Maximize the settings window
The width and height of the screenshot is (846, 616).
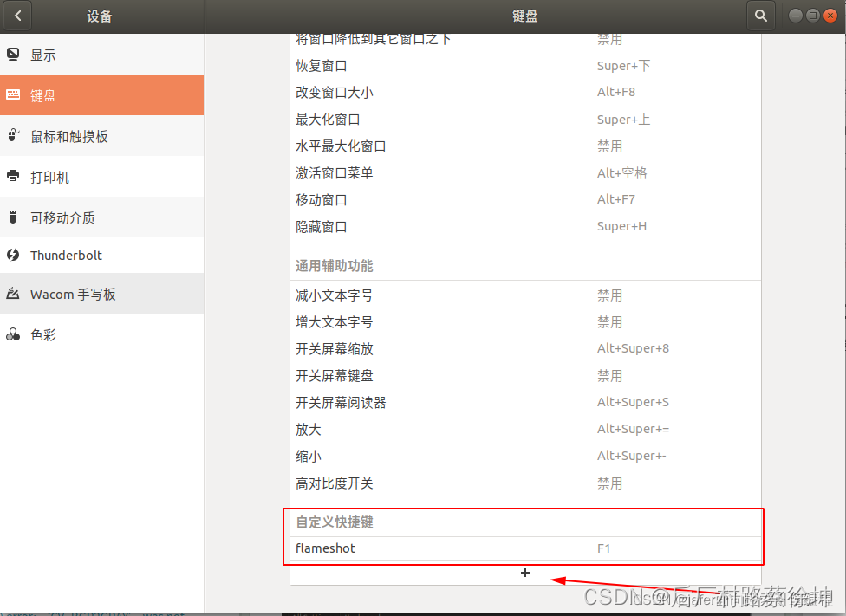click(x=813, y=16)
